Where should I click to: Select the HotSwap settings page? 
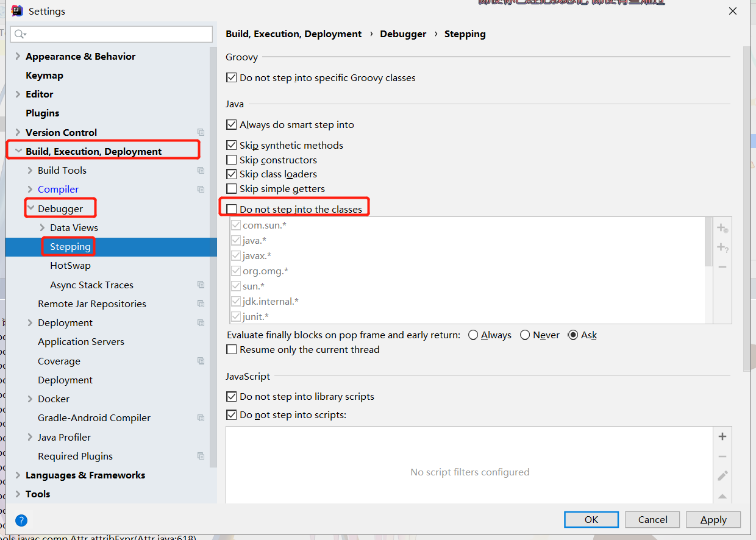coord(70,266)
